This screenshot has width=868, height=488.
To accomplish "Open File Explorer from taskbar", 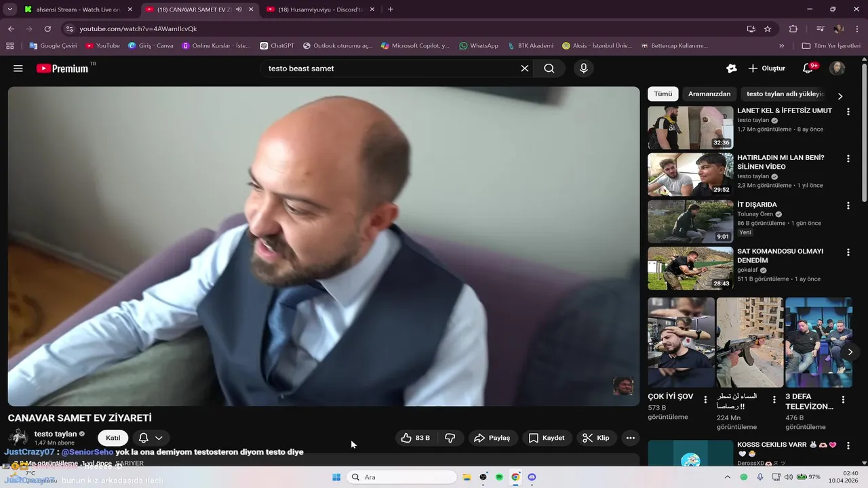I will click(x=467, y=477).
